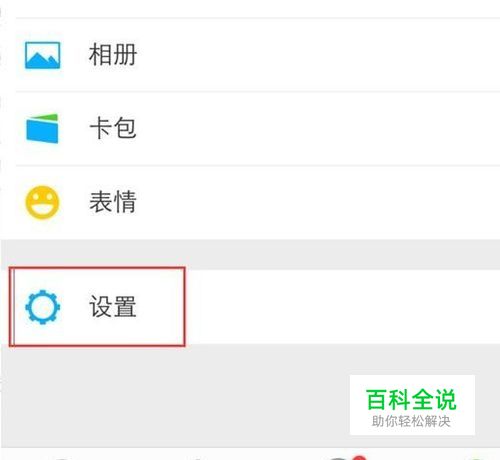Image resolution: width=500 pixels, height=460 pixels.
Task: Click the 助你轻松解决 subtitle text
Action: coord(411,421)
